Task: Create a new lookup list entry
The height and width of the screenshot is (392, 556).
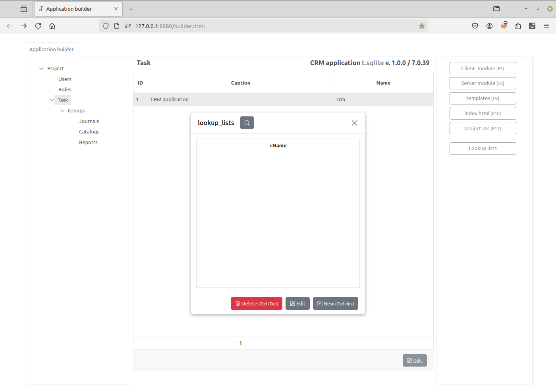Action: [x=335, y=303]
